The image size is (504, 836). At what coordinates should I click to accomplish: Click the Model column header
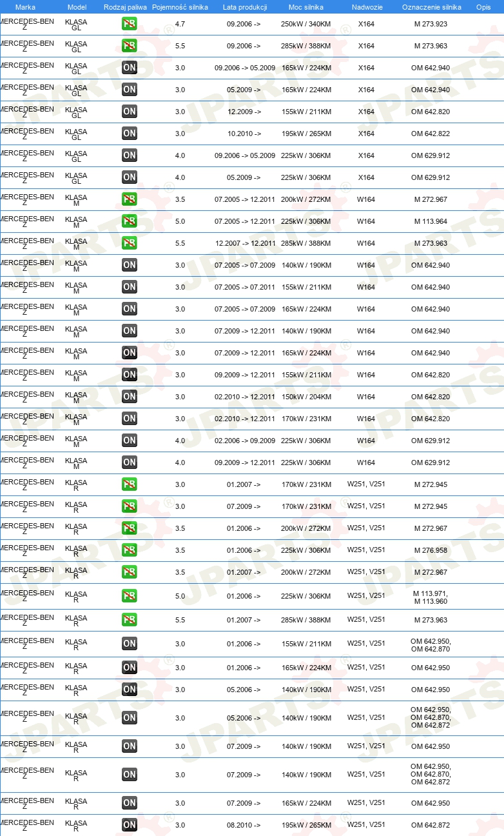click(x=77, y=7)
